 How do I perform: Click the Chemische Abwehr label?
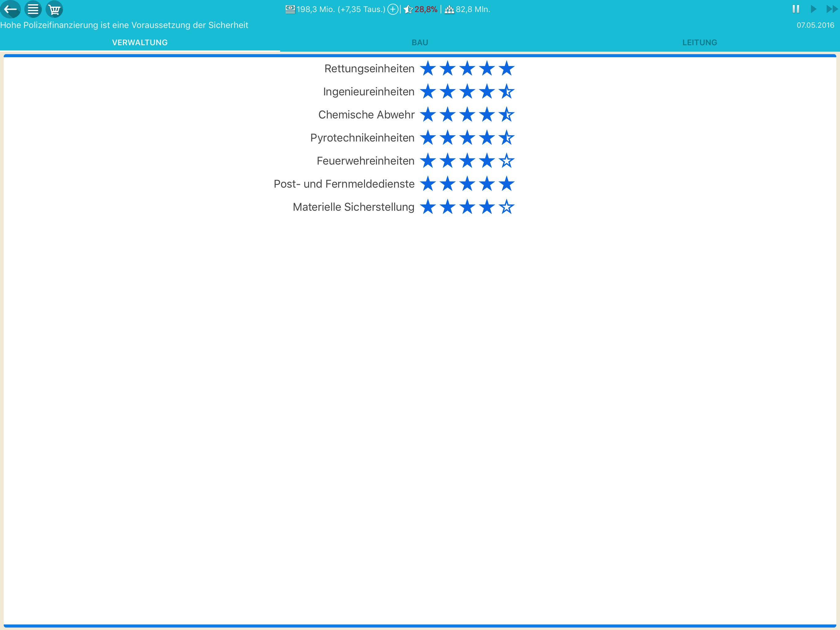366,114
